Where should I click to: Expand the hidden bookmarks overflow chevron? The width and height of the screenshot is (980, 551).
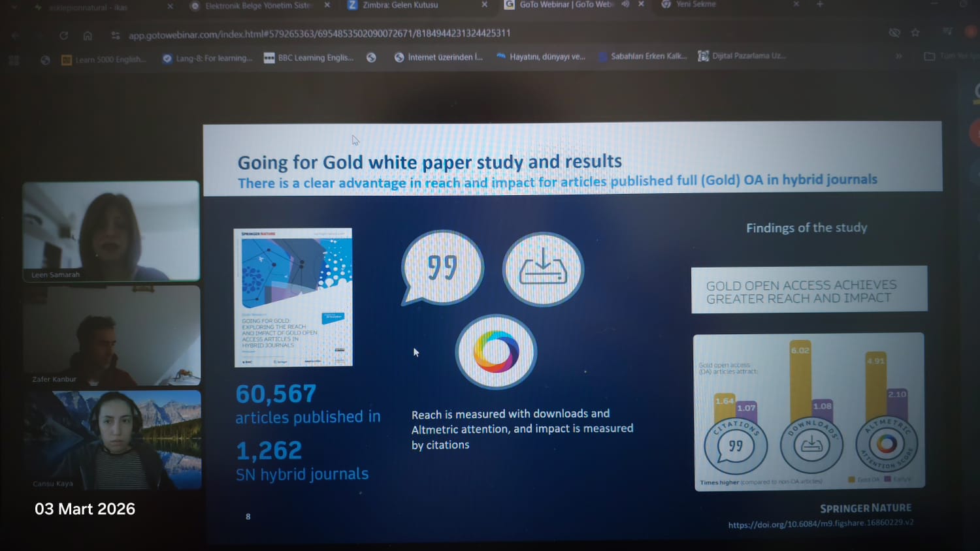coord(899,56)
